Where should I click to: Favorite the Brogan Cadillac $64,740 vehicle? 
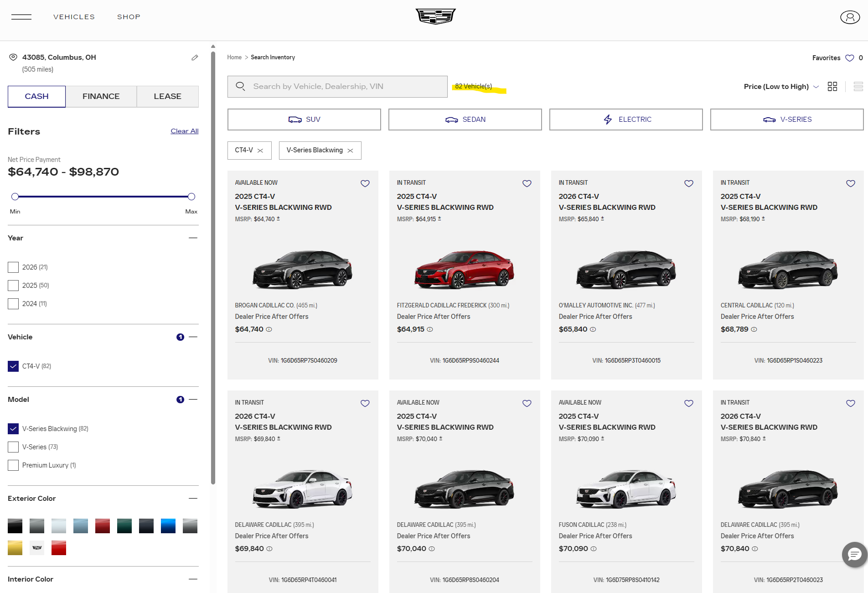[x=365, y=183]
